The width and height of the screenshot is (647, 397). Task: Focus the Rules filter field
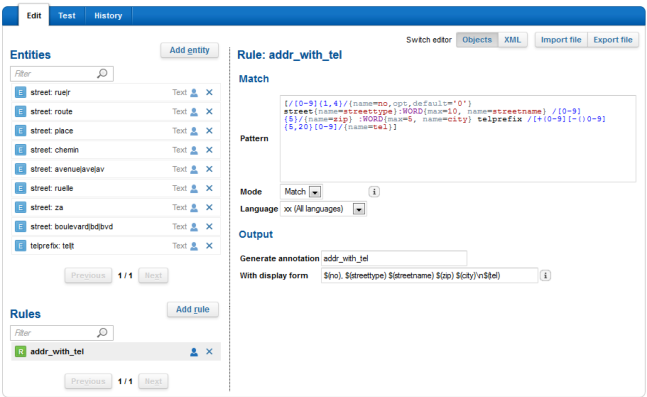pyautogui.click(x=62, y=333)
